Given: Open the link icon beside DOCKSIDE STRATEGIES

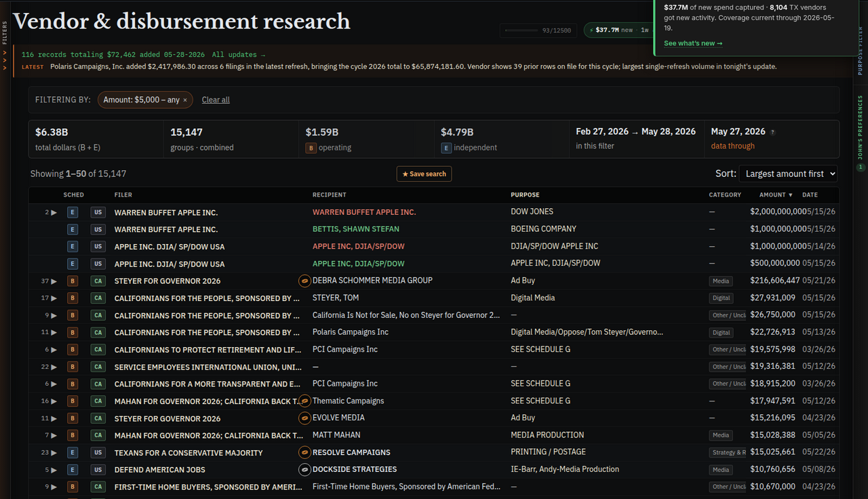Looking at the screenshot, I should [305, 470].
